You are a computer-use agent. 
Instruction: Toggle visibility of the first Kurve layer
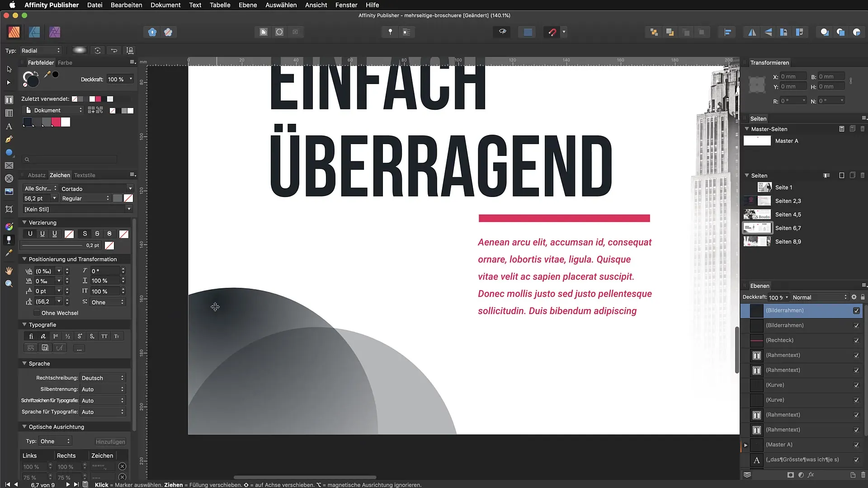click(856, 385)
